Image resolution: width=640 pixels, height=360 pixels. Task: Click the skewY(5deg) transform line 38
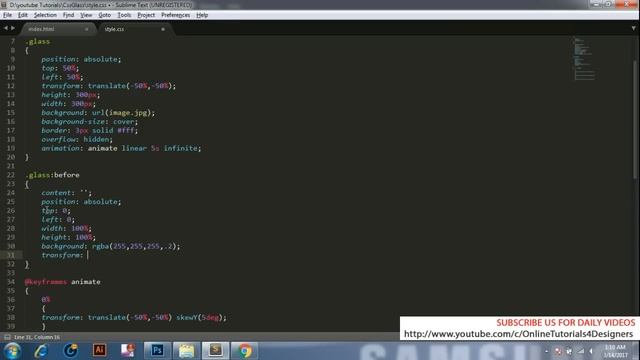tap(134, 318)
